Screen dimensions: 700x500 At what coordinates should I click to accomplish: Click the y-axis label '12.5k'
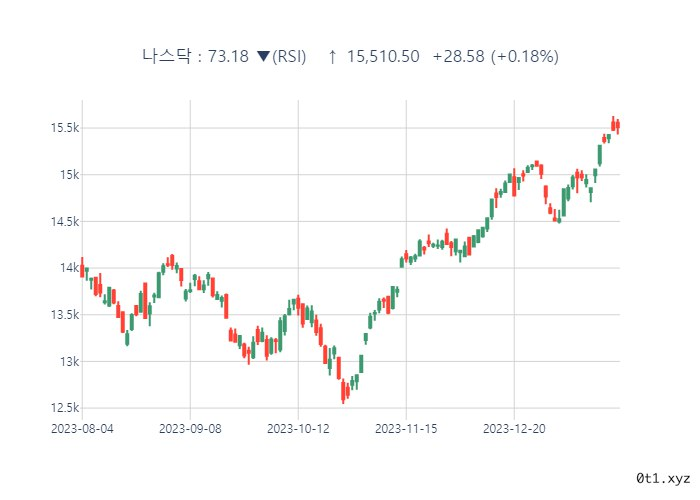(x=65, y=408)
